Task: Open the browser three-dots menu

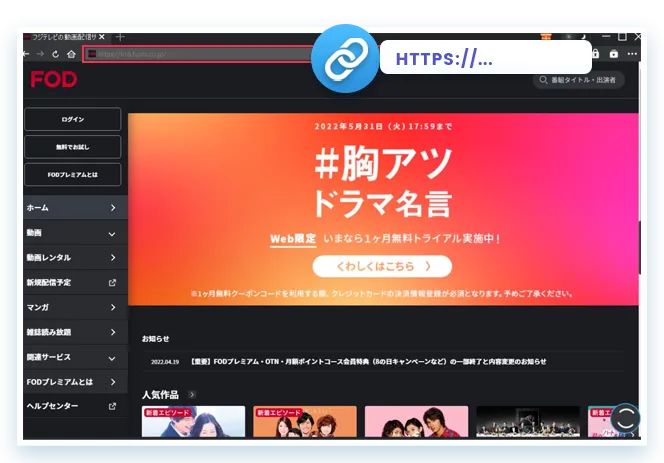Action: coord(632,54)
